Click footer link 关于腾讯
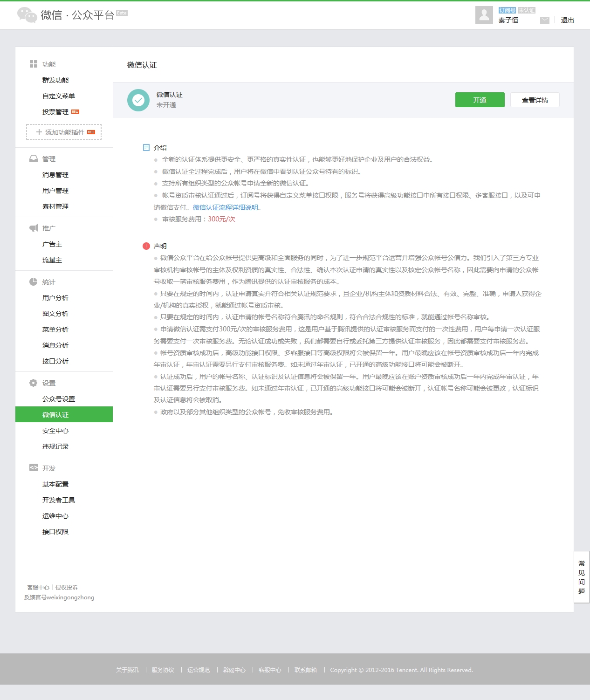This screenshot has height=700, width=590. pyautogui.click(x=127, y=670)
